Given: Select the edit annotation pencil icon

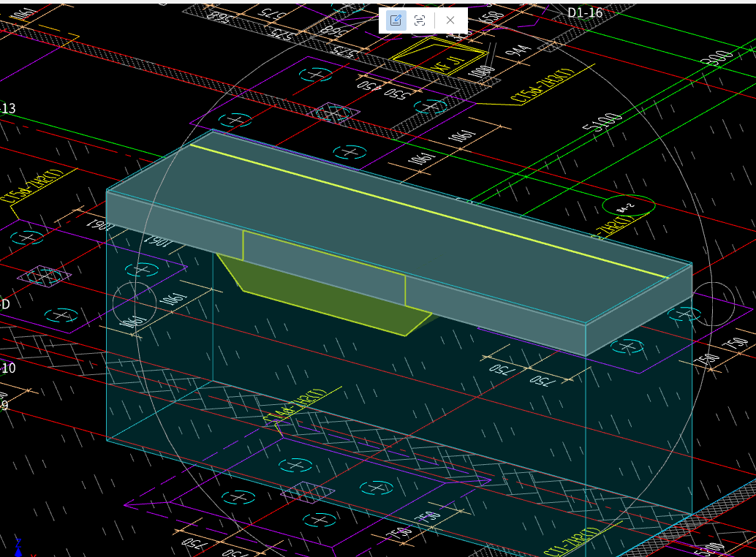Looking at the screenshot, I should [396, 20].
